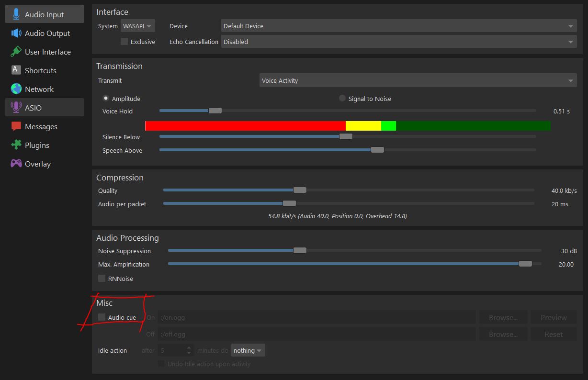This screenshot has width=588, height=380.
Task: Click Browse for the Off audio cue
Action: (503, 334)
